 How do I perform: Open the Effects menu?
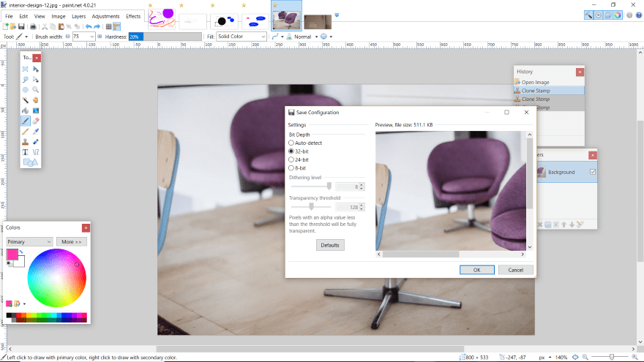(133, 15)
